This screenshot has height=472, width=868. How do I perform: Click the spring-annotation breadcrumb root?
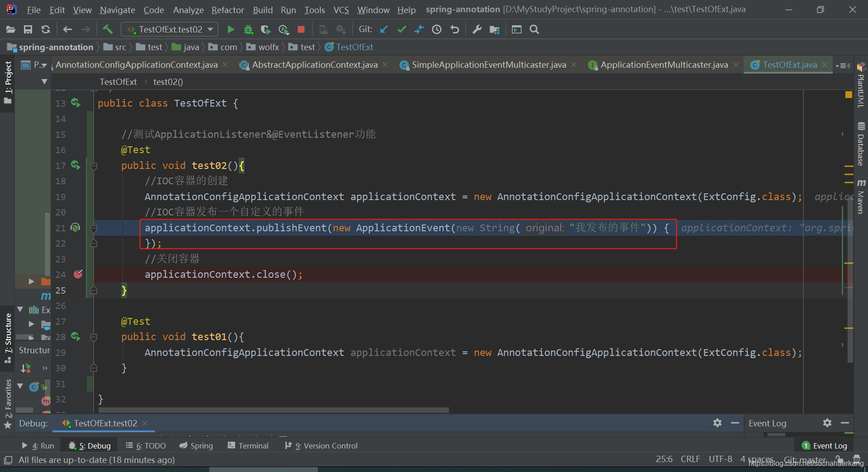coord(50,47)
